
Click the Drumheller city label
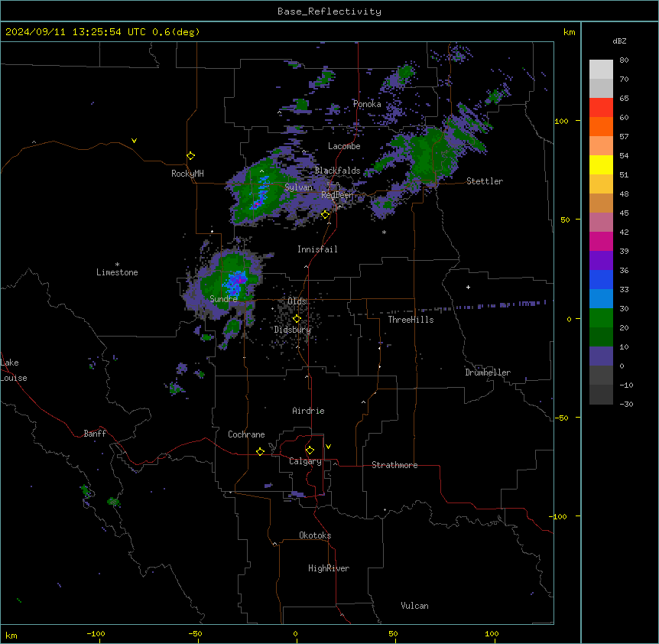point(488,372)
